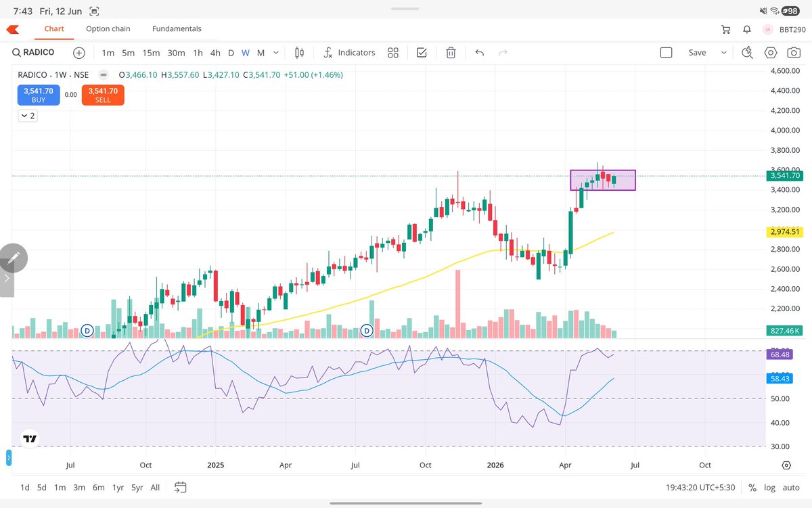Viewport: 812px width, 508px height.
Task: Select the 1d date range
Action: (x=25, y=487)
